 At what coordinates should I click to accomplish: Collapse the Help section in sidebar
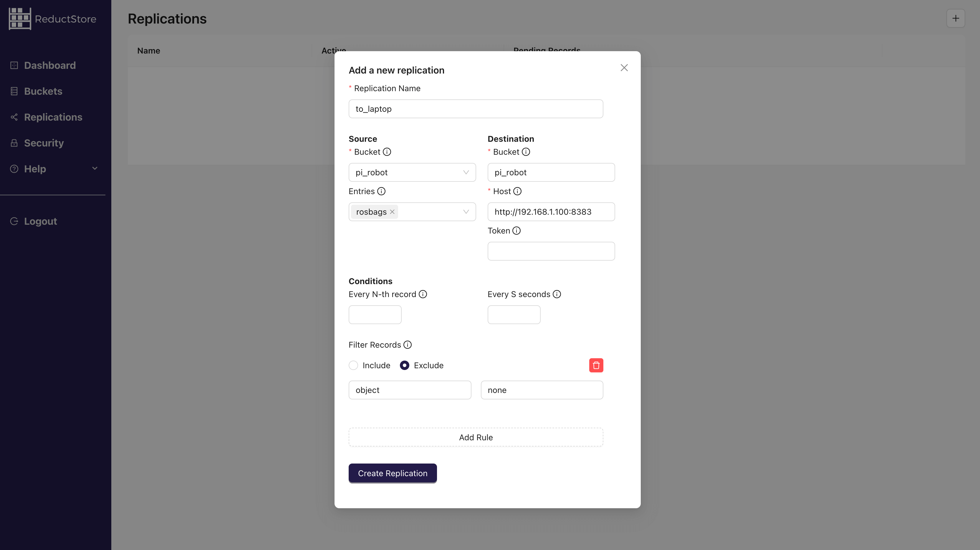[95, 169]
